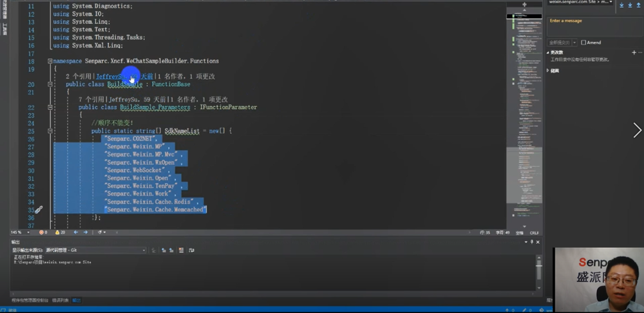Clear all output with the Output toolbar icon
Image resolution: width=644 pixels, height=313 pixels.
pos(182,250)
